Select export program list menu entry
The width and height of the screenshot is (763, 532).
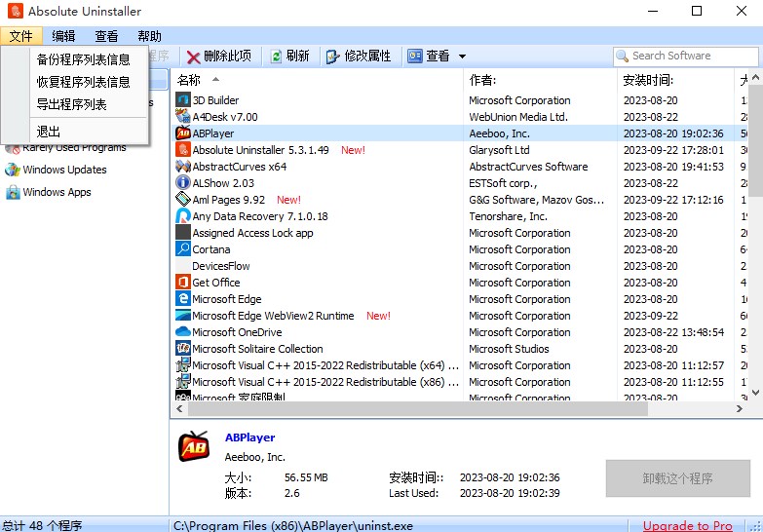pyautogui.click(x=71, y=104)
